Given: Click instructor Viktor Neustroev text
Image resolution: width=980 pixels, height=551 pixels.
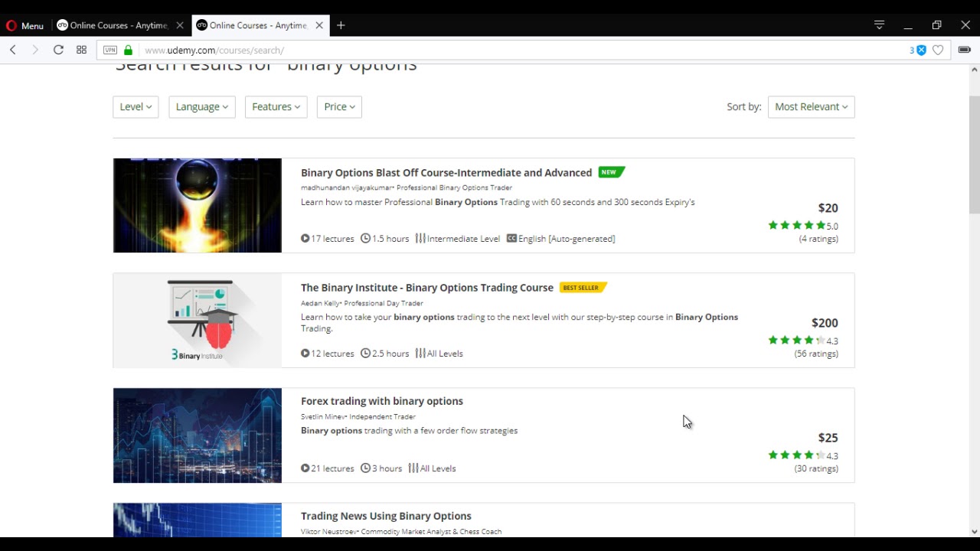Looking at the screenshot, I should (329, 532).
